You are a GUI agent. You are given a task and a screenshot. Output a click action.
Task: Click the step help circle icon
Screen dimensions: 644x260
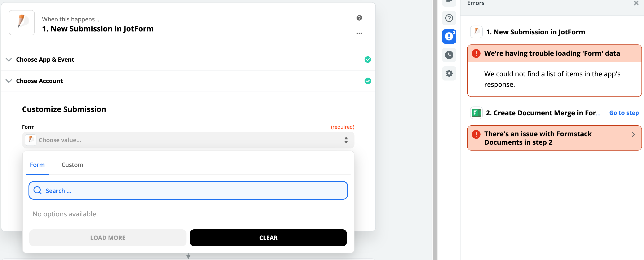359,18
